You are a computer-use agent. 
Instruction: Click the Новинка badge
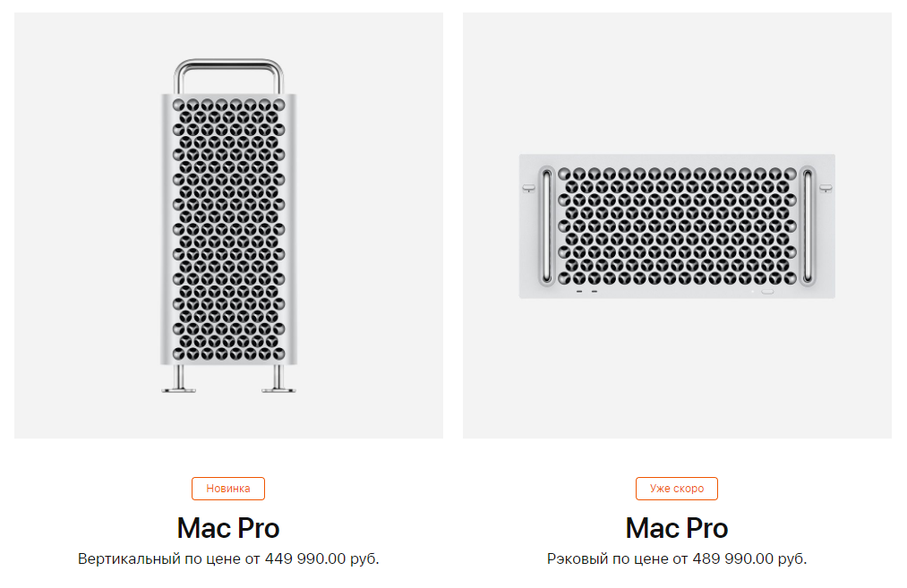[x=228, y=489]
